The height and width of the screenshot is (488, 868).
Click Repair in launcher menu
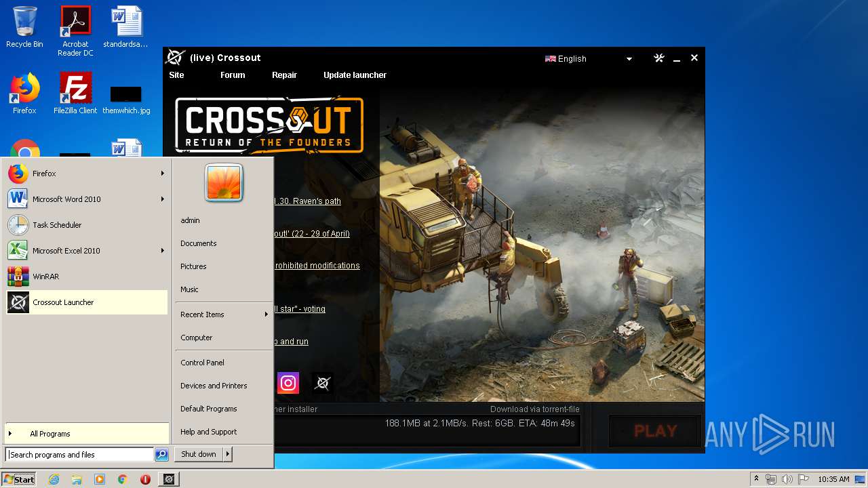(284, 75)
